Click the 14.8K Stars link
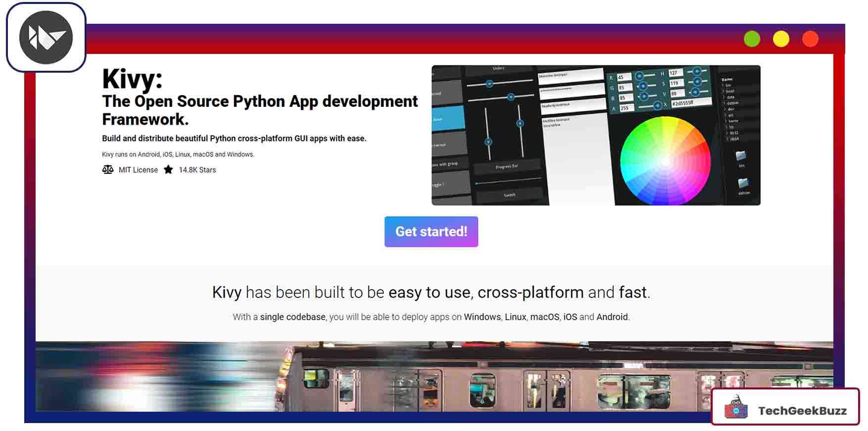 coord(197,170)
